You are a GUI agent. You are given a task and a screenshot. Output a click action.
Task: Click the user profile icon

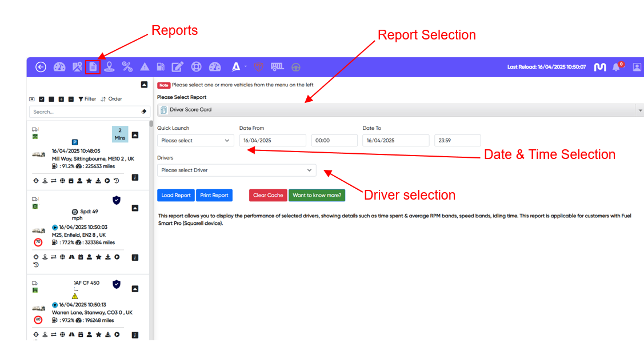(x=637, y=67)
